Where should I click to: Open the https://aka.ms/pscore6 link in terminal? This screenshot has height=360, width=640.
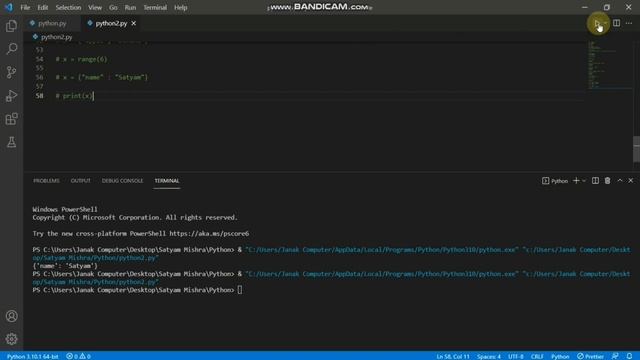tap(209, 233)
